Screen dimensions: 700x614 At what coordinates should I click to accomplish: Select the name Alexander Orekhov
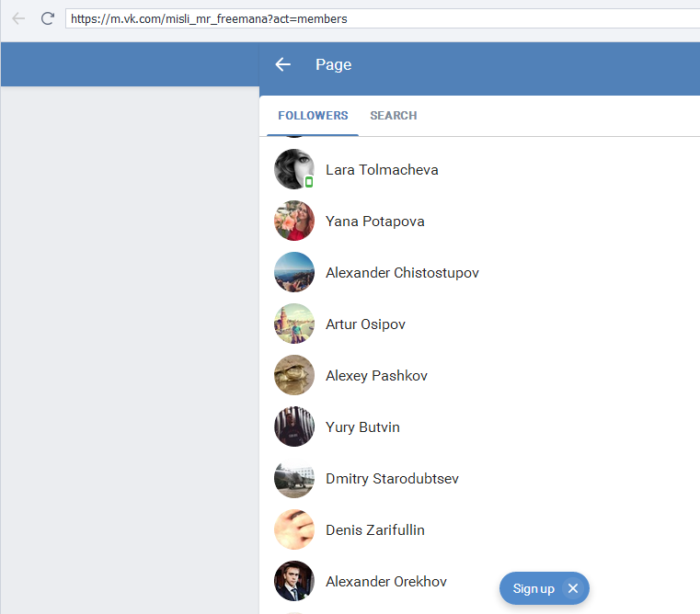coord(386,582)
